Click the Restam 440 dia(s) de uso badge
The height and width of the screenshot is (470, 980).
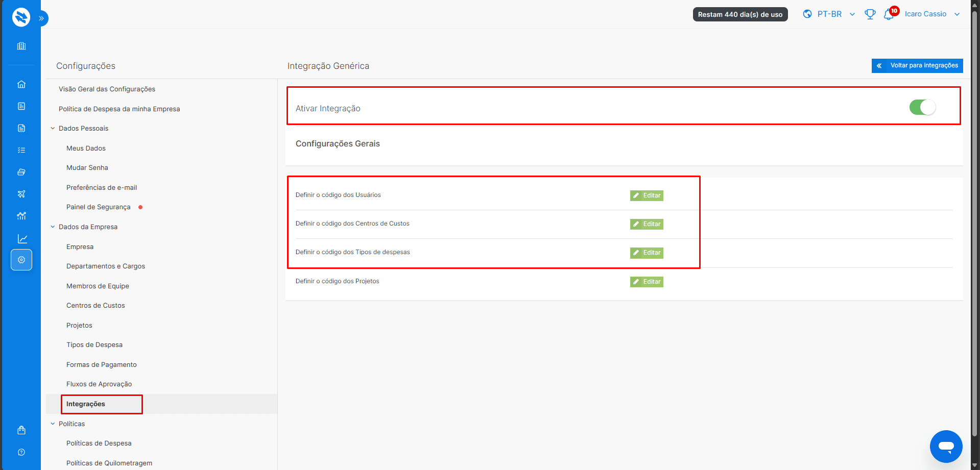coord(740,14)
